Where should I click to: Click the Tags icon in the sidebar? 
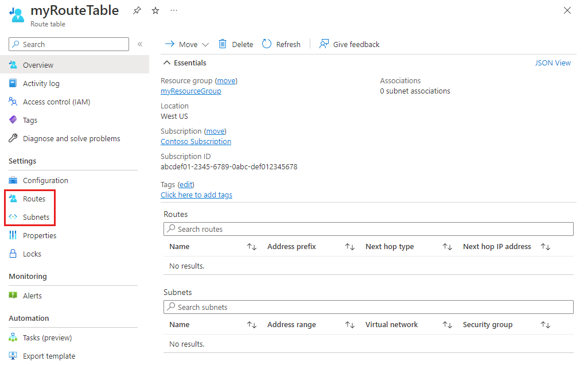click(x=13, y=120)
